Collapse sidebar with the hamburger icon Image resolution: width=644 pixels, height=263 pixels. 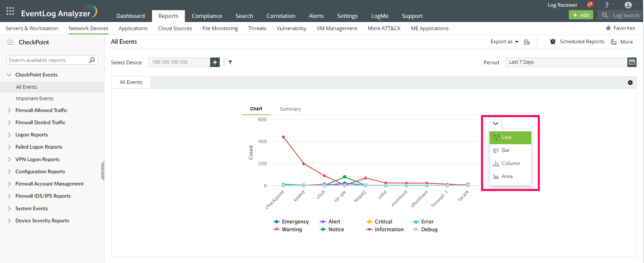point(10,42)
